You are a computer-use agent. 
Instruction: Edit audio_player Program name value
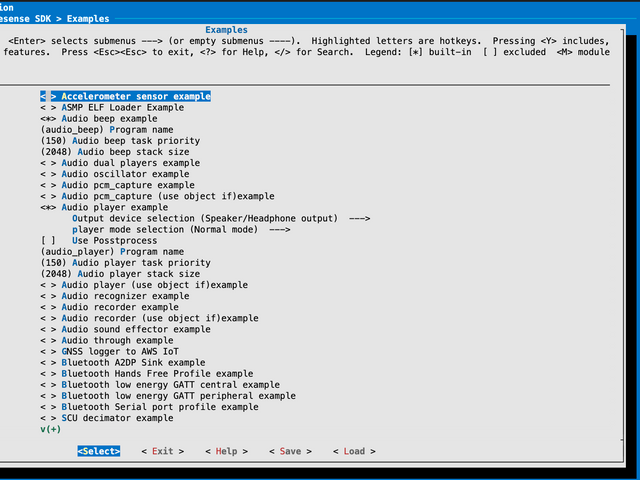[112, 251]
